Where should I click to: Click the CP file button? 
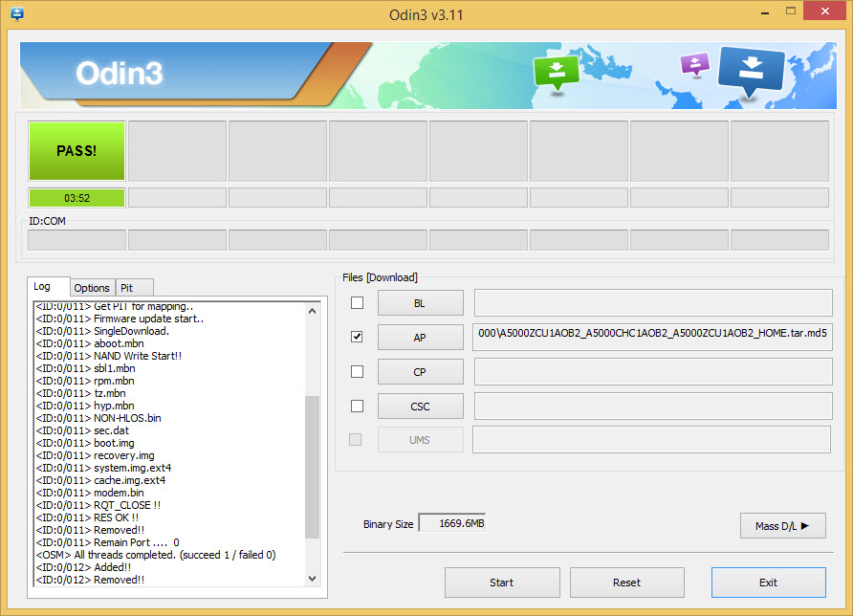pyautogui.click(x=421, y=372)
